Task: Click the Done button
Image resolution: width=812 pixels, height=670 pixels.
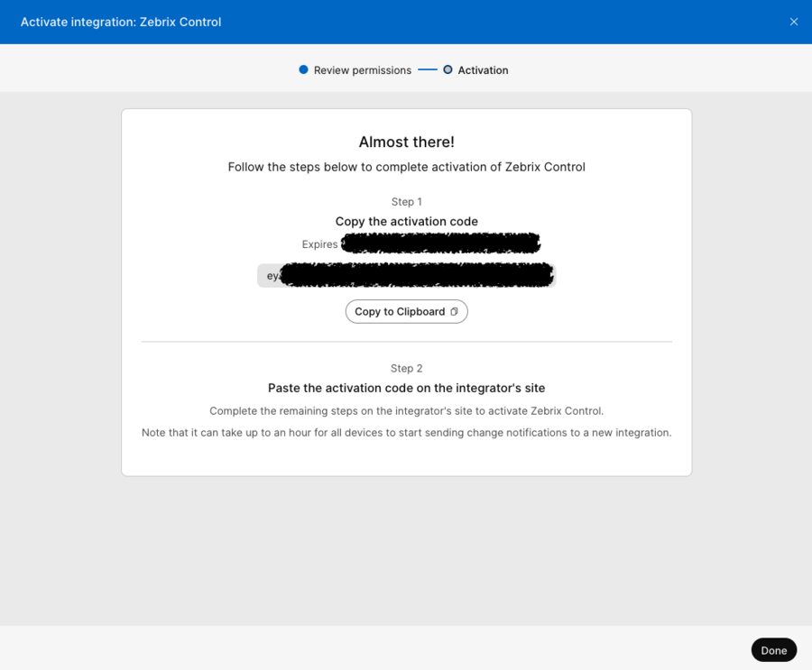Action: (774, 650)
